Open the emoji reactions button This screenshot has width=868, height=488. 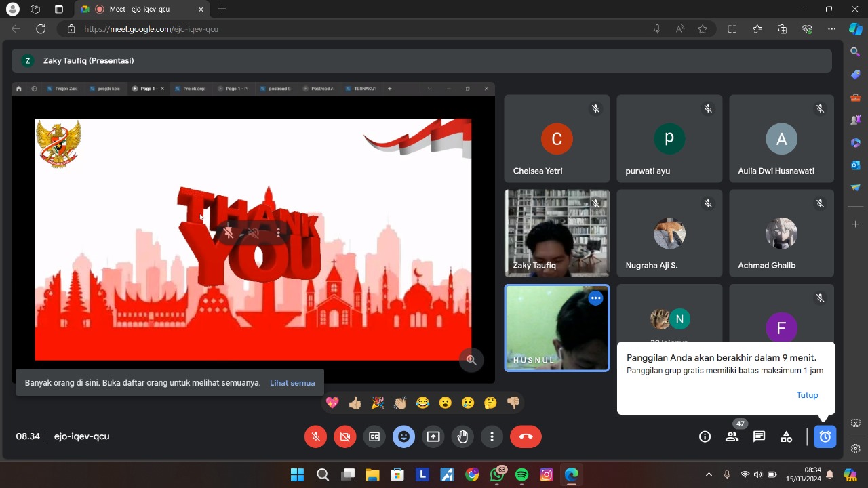(403, 437)
